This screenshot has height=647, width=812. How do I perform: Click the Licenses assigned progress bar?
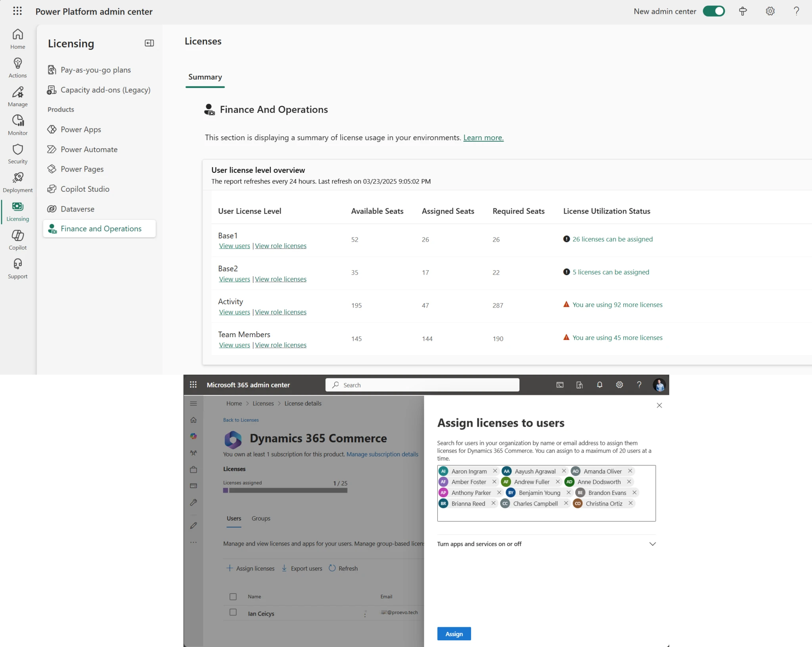285,490
